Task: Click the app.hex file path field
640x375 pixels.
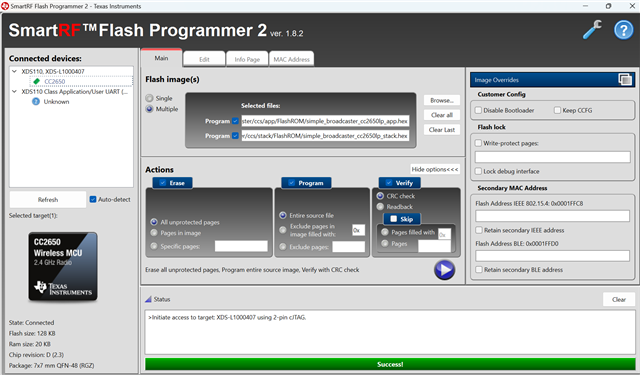Action: (x=325, y=121)
